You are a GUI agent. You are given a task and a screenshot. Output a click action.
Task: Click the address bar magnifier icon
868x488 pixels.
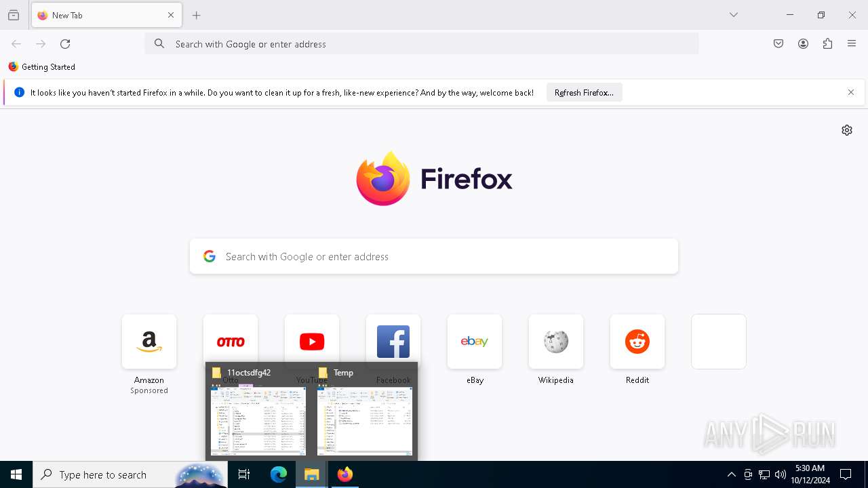(159, 44)
